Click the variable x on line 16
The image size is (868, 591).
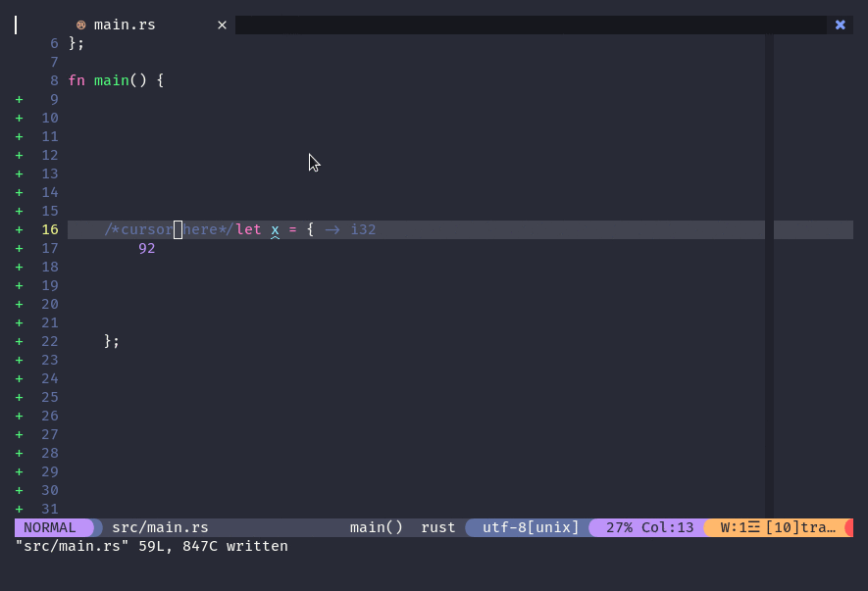tap(276, 229)
